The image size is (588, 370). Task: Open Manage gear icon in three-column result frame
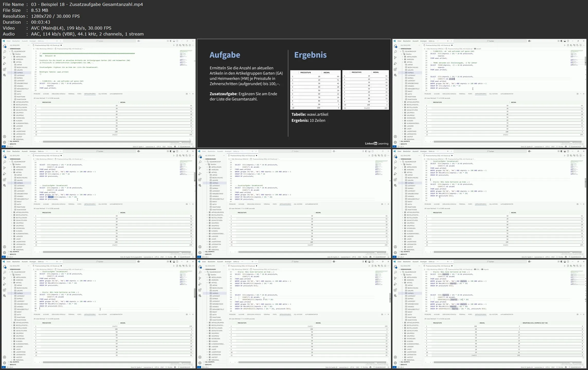tap(395, 363)
